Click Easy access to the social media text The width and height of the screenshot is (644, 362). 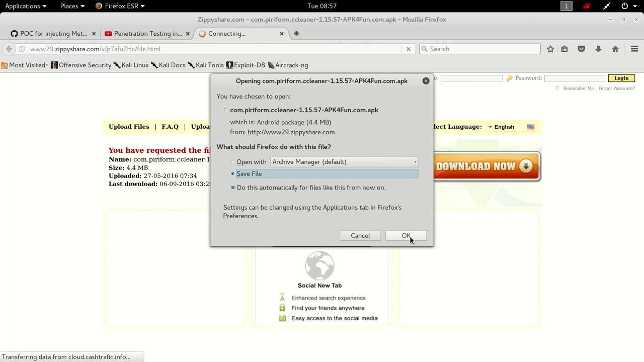pyautogui.click(x=335, y=318)
